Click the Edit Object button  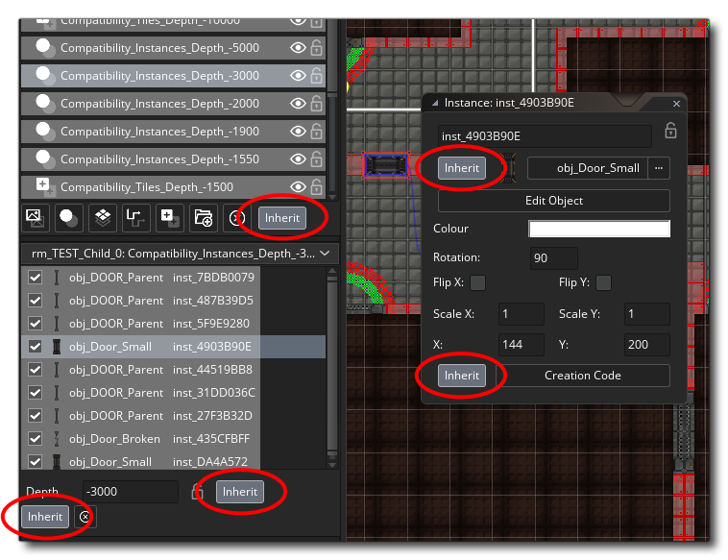tap(554, 201)
